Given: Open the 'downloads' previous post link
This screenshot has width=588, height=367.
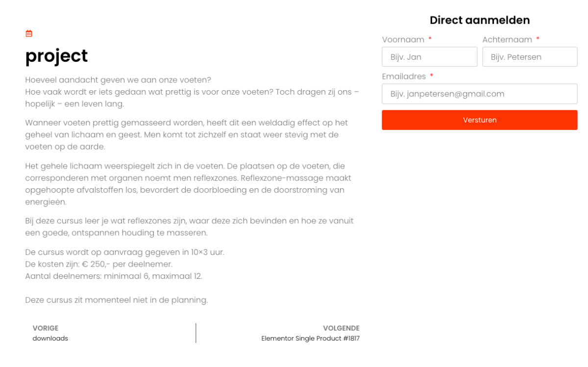Looking at the screenshot, I should 50,339.
